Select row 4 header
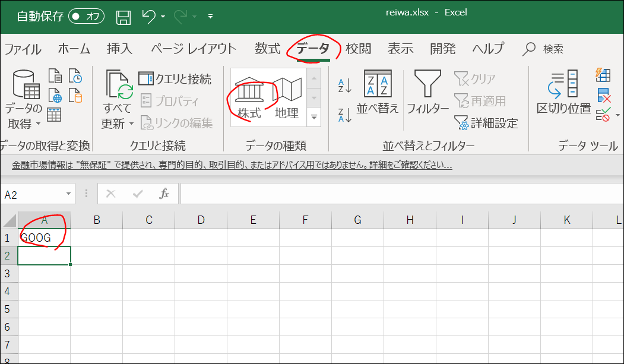This screenshot has width=624, height=364. click(9, 291)
